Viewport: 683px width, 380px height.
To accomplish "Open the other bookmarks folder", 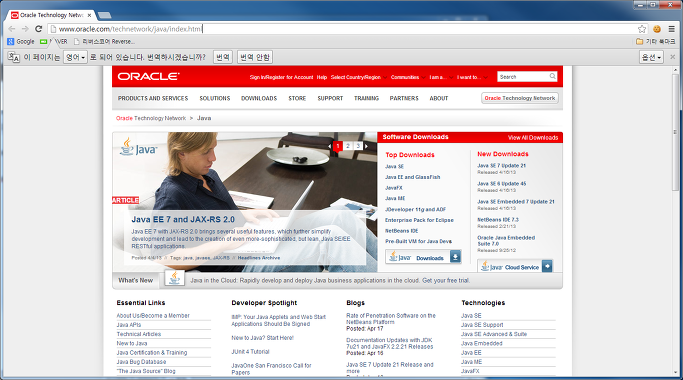I will click(x=656, y=41).
